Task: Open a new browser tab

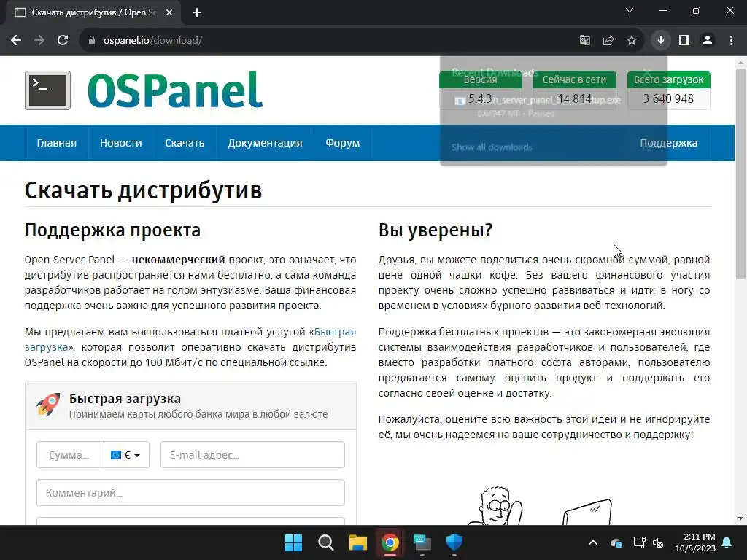Action: coord(197,12)
